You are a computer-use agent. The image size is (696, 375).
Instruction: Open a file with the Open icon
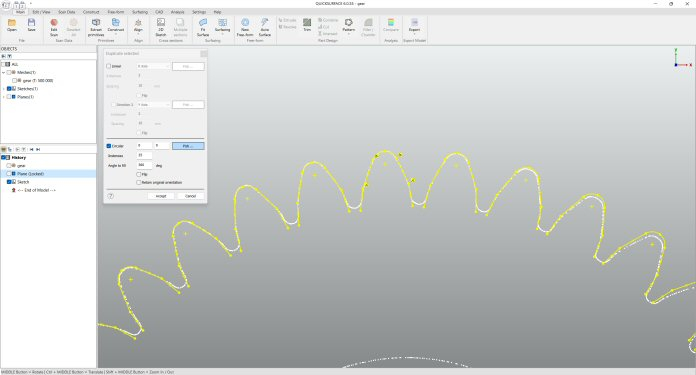[12, 25]
